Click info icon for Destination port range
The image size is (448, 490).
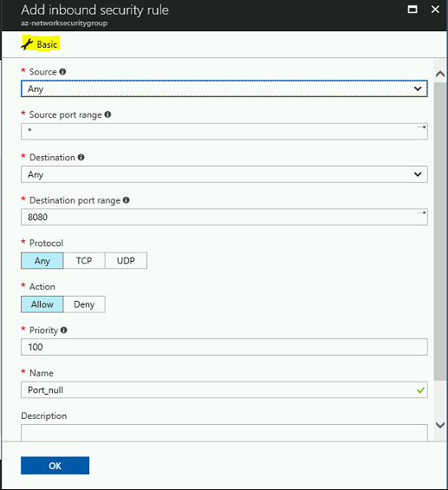point(127,200)
